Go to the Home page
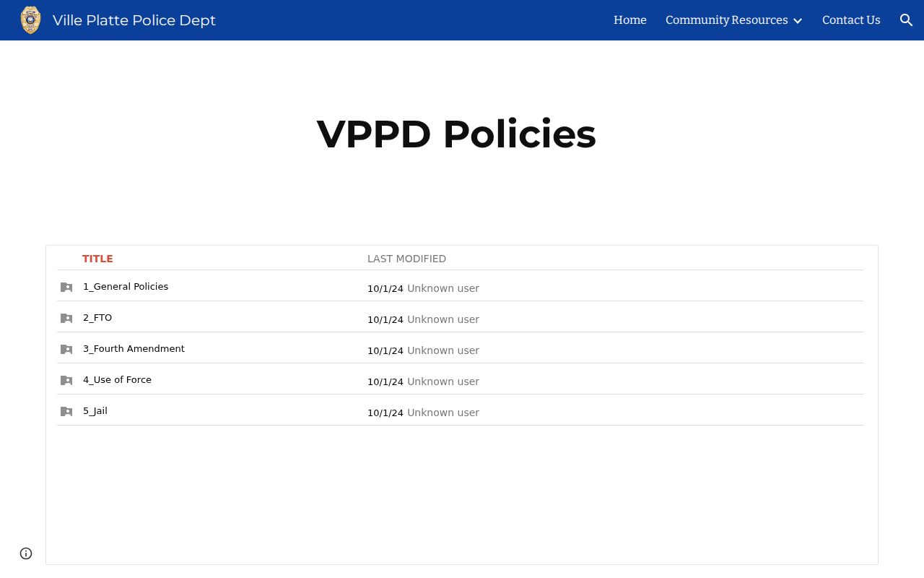The height and width of the screenshot is (578, 924). [x=630, y=20]
